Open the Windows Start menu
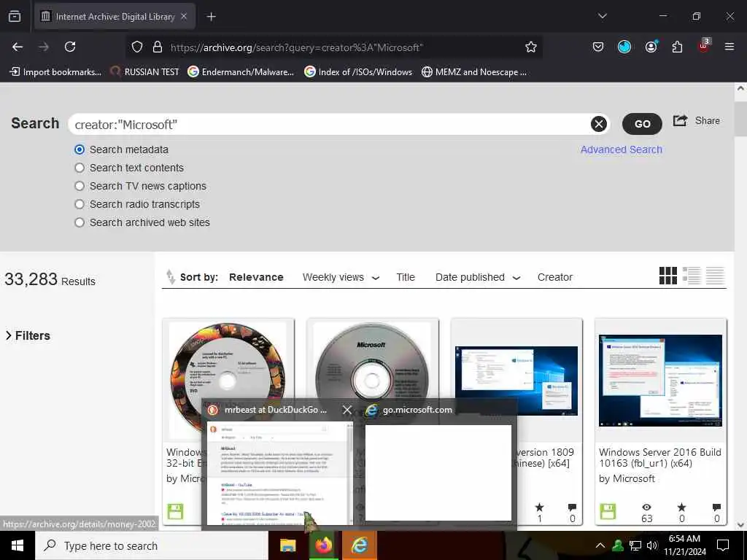The image size is (747, 560). pyautogui.click(x=18, y=545)
